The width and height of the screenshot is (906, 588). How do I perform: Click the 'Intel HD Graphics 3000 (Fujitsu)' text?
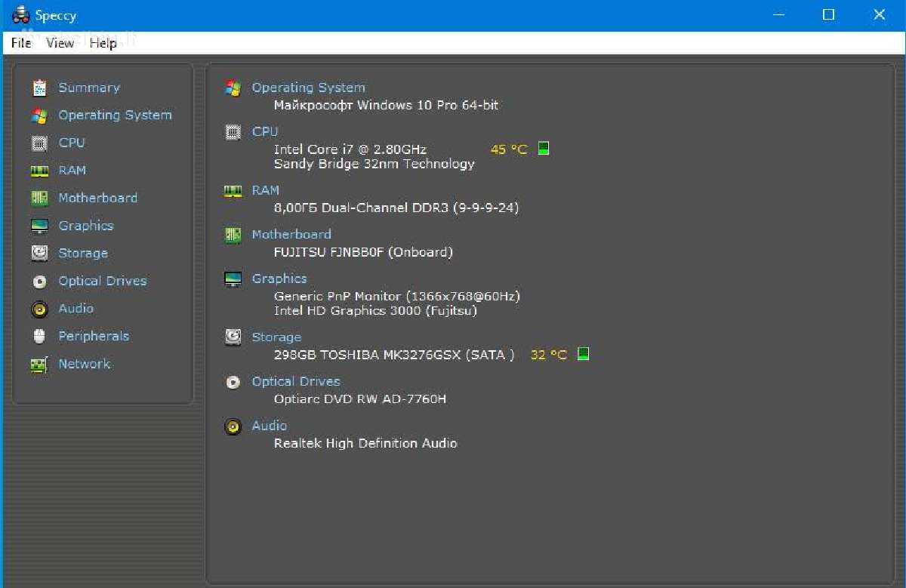[x=375, y=311]
